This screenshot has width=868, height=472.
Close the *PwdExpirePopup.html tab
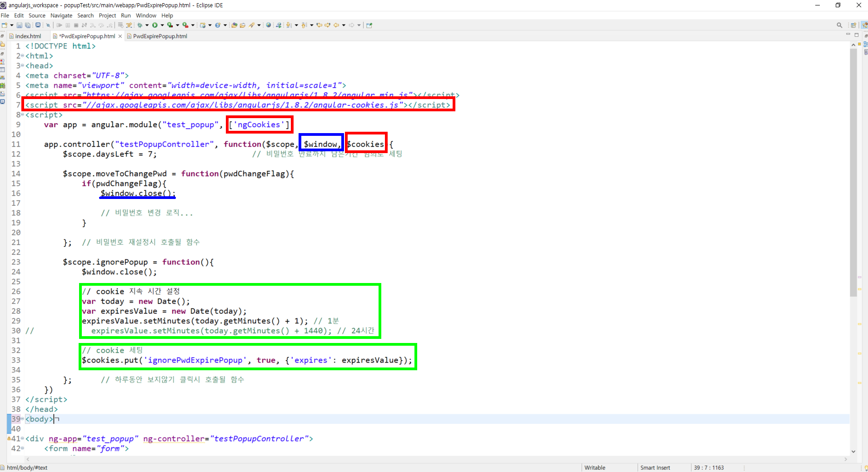(120, 36)
